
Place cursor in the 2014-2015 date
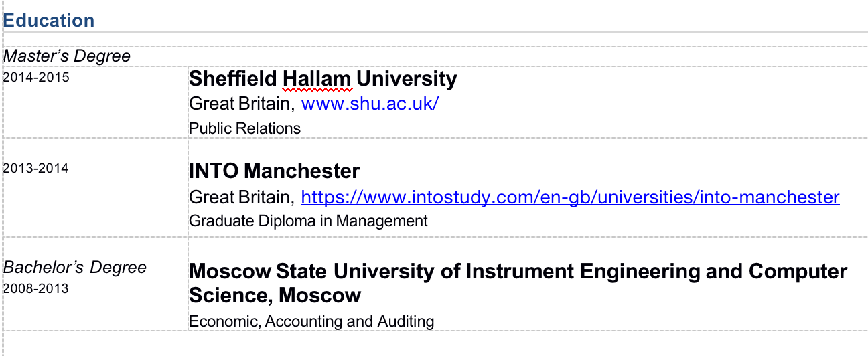[x=36, y=76]
